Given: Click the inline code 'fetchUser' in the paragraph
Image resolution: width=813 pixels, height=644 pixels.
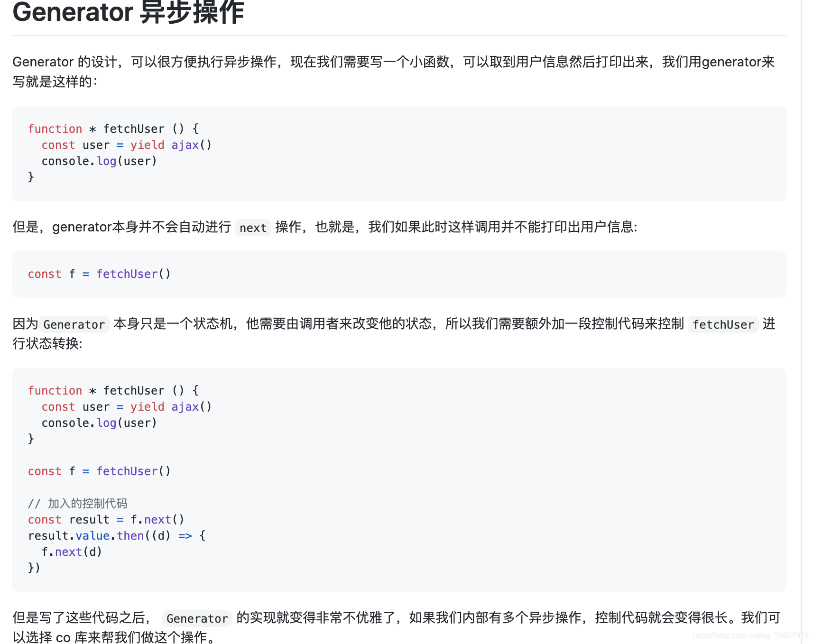Looking at the screenshot, I should click(x=723, y=324).
